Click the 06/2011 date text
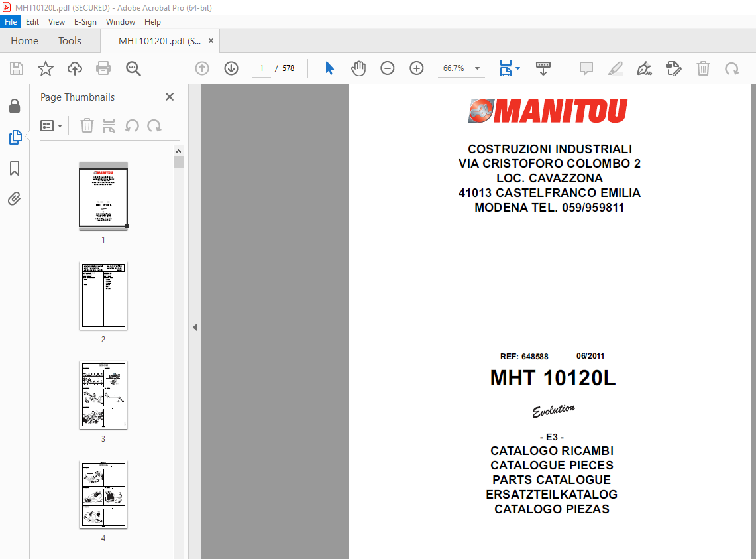 click(x=590, y=356)
